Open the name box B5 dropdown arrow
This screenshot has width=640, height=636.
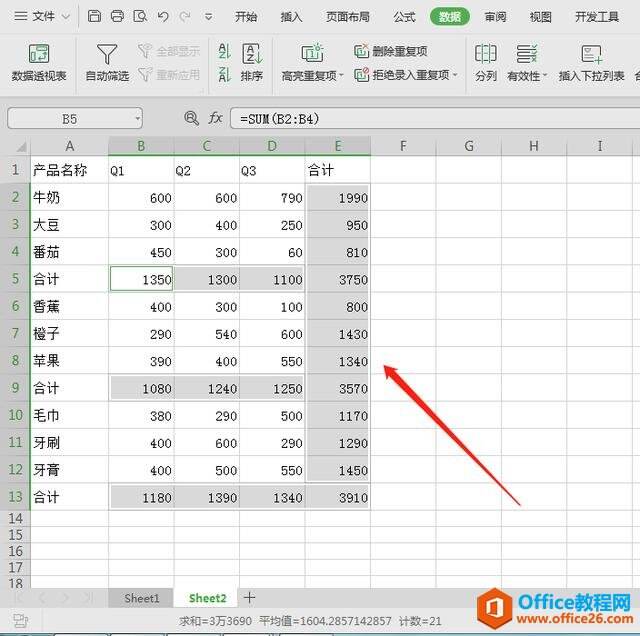coord(138,119)
